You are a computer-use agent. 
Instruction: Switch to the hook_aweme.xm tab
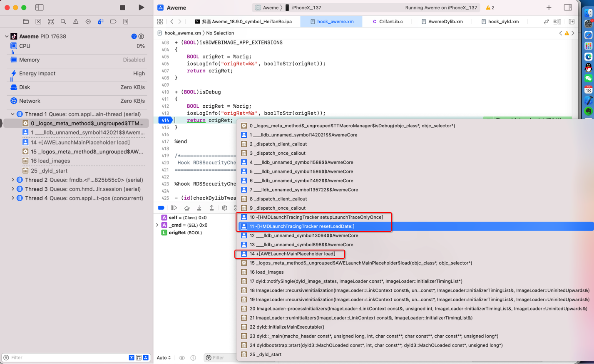(x=331, y=22)
